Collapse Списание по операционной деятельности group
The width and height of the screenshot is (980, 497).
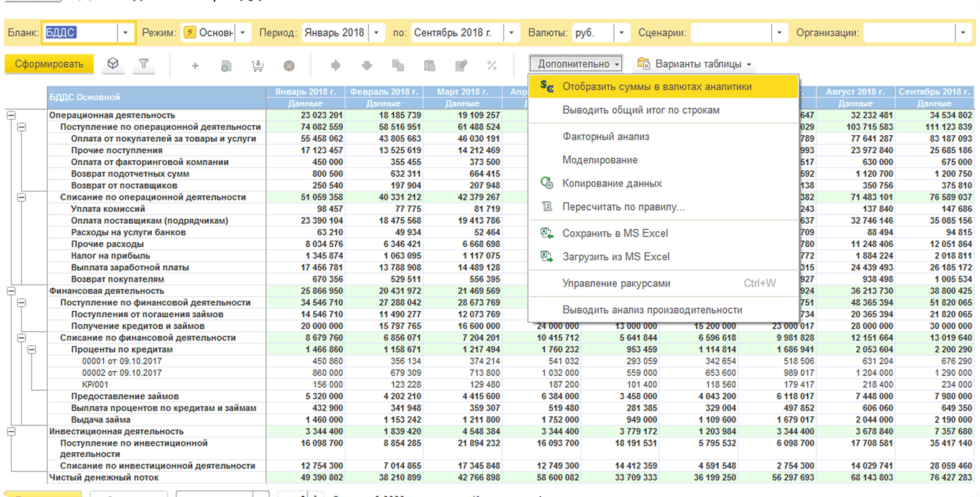[21, 197]
